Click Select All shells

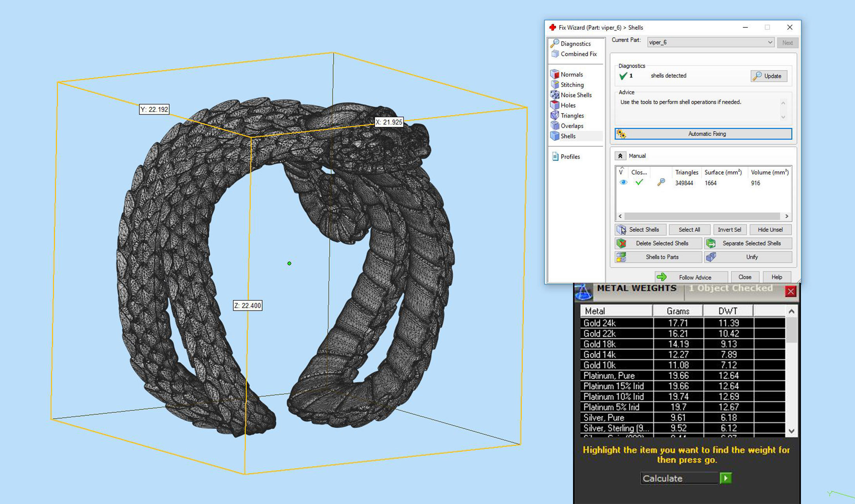pos(689,229)
